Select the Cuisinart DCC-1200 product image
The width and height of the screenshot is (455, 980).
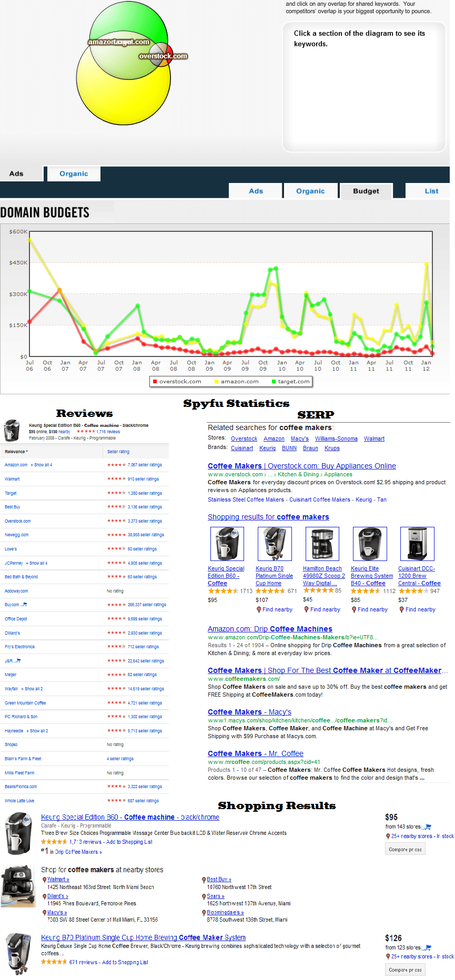click(x=417, y=544)
